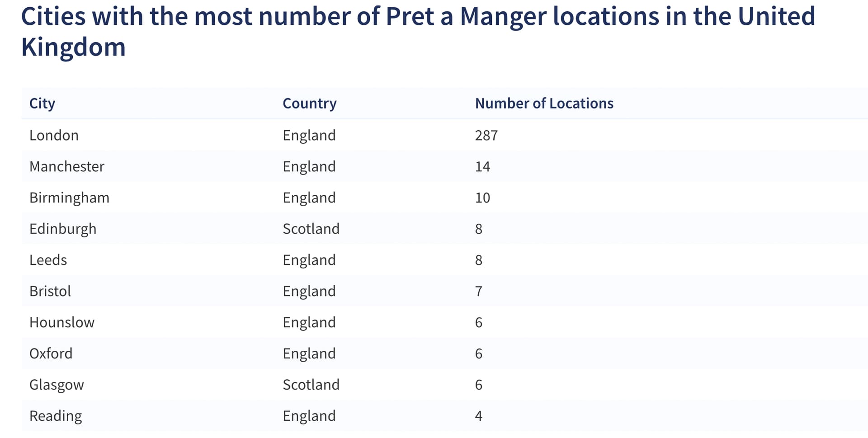Image resolution: width=868 pixels, height=438 pixels.
Task: Select the Bristol city cell
Action: (x=50, y=291)
